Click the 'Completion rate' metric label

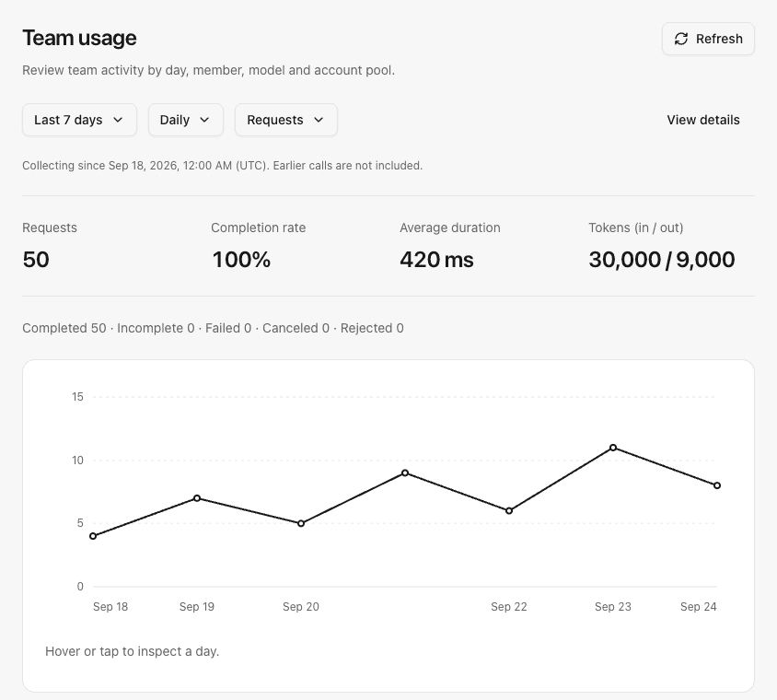point(258,227)
